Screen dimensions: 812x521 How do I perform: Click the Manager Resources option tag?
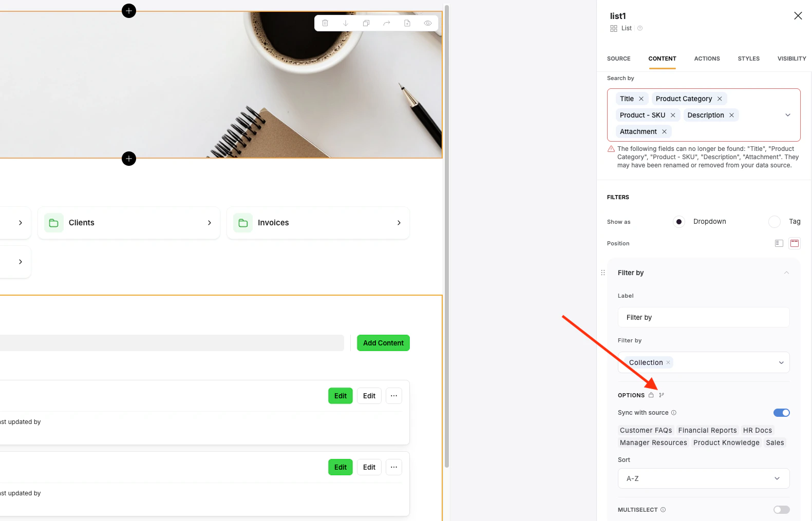pos(653,442)
